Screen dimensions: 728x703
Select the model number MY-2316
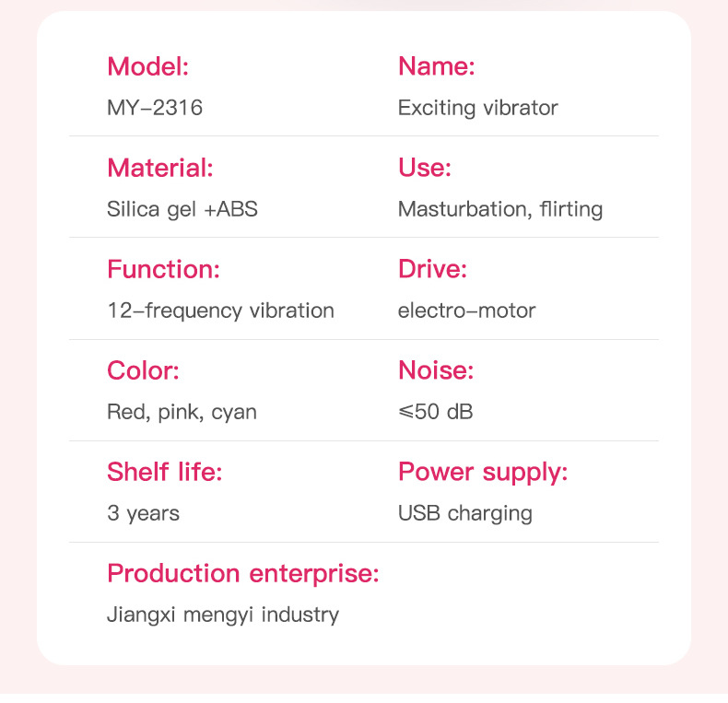[x=155, y=108]
